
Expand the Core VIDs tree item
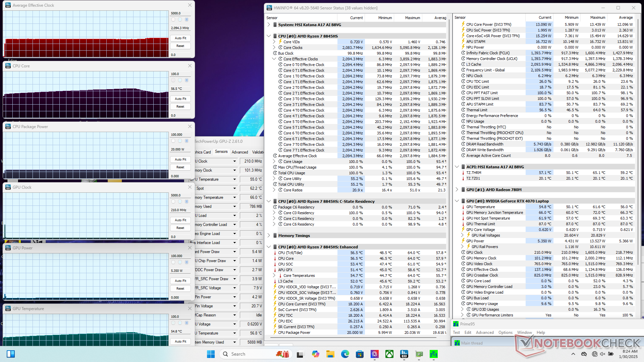point(274,42)
